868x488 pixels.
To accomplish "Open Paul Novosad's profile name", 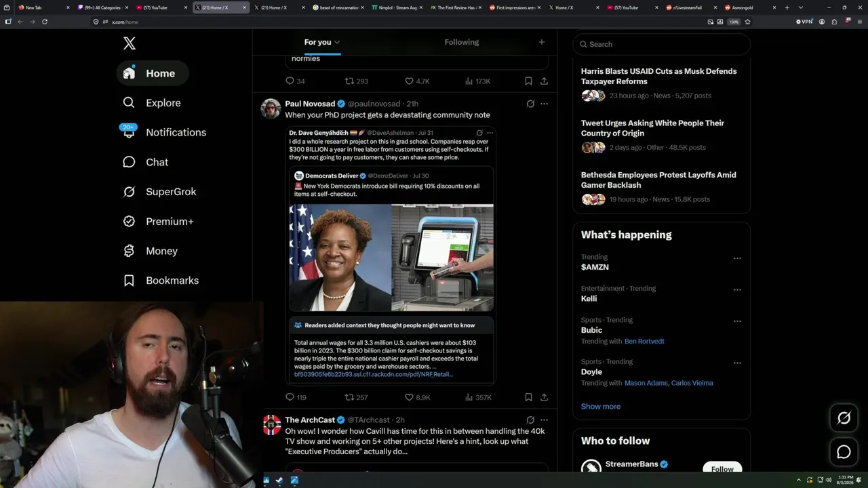I will coord(310,104).
